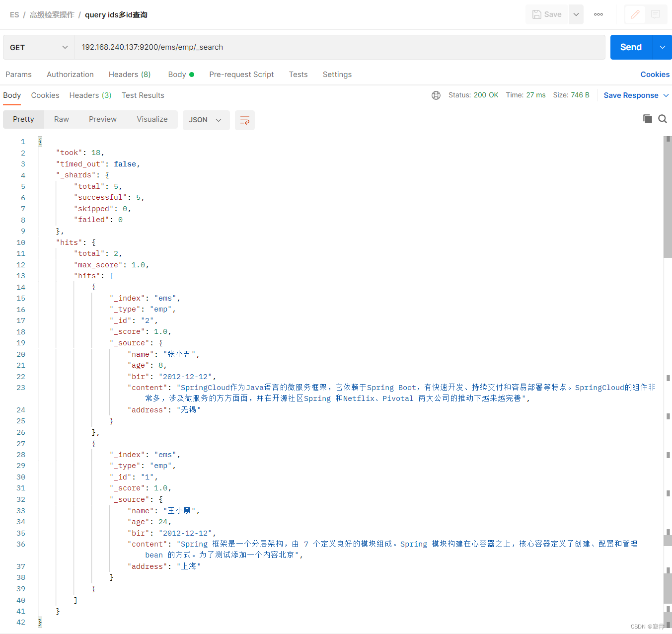Click the "took": 18 line
672x634 pixels.
coord(80,153)
